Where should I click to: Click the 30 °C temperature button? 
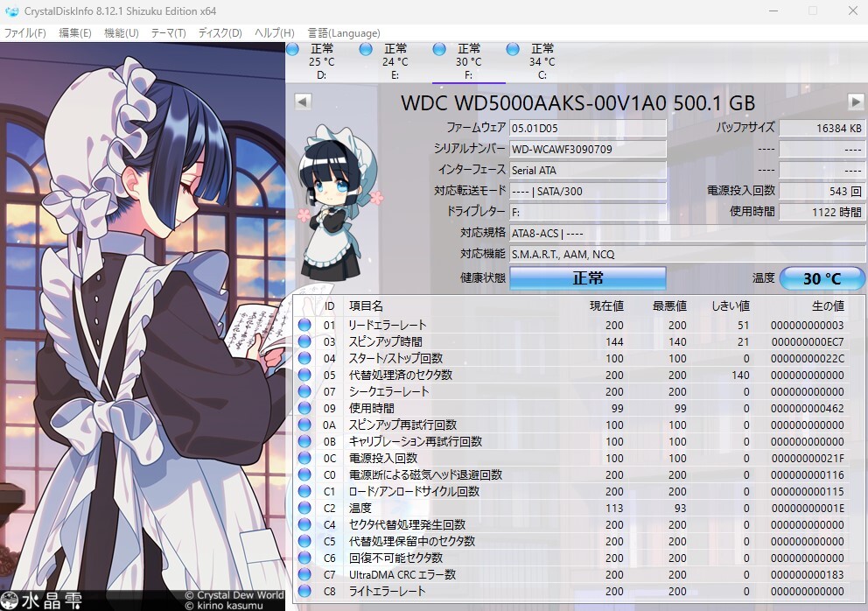pos(822,278)
